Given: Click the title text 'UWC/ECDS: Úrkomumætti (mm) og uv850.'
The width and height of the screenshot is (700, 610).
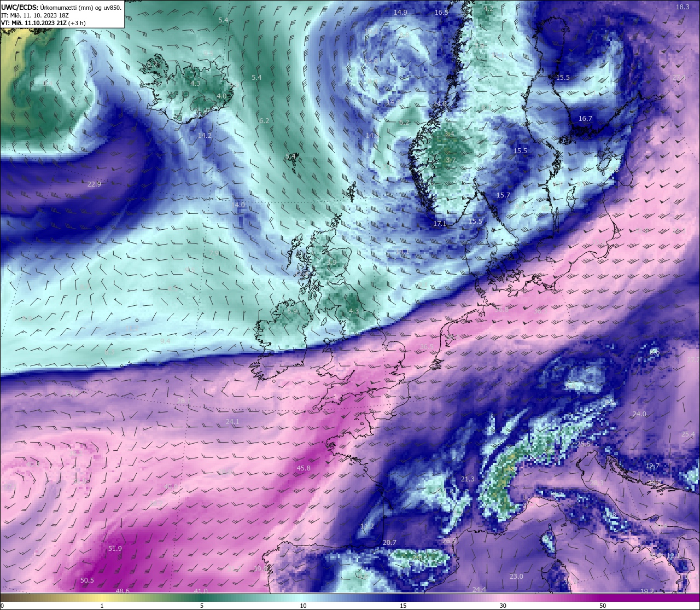Looking at the screenshot, I should click(61, 7).
